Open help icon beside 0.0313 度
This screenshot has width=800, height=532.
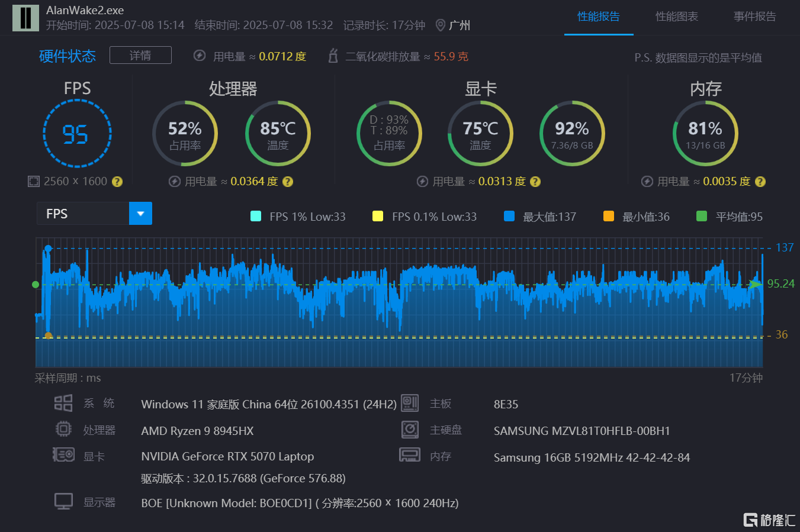point(535,182)
